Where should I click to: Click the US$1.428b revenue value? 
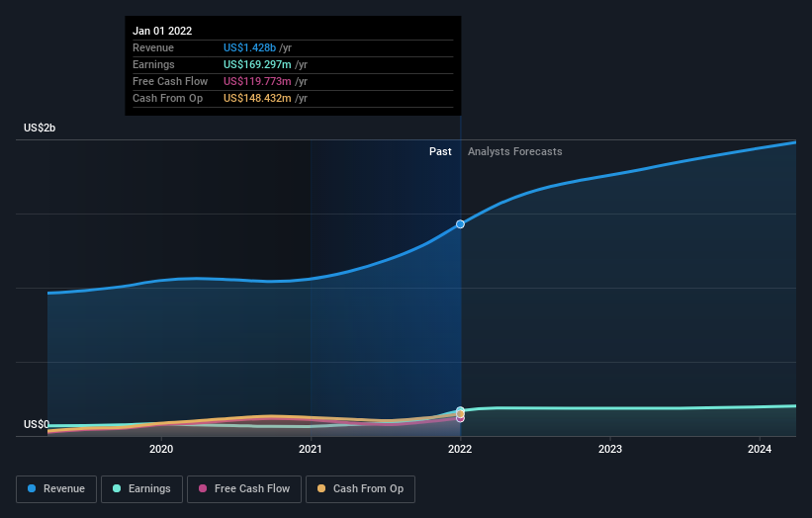click(249, 47)
